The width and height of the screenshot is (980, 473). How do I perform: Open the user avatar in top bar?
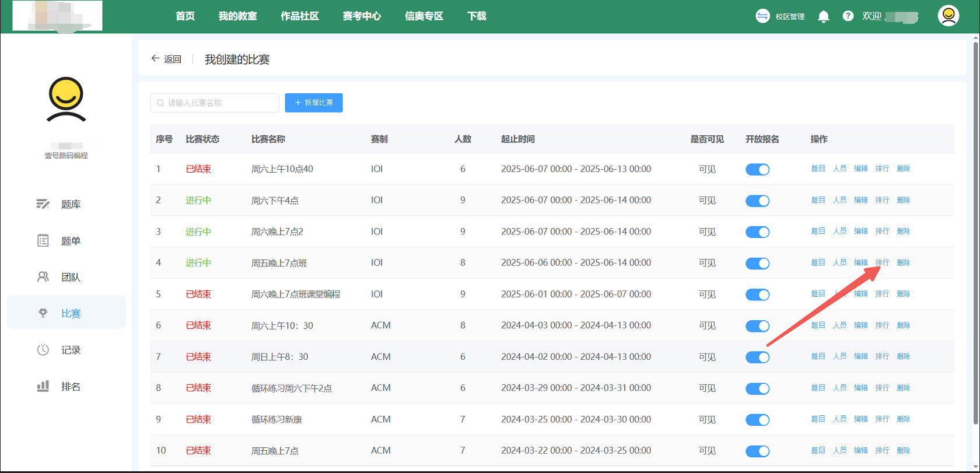tap(948, 16)
